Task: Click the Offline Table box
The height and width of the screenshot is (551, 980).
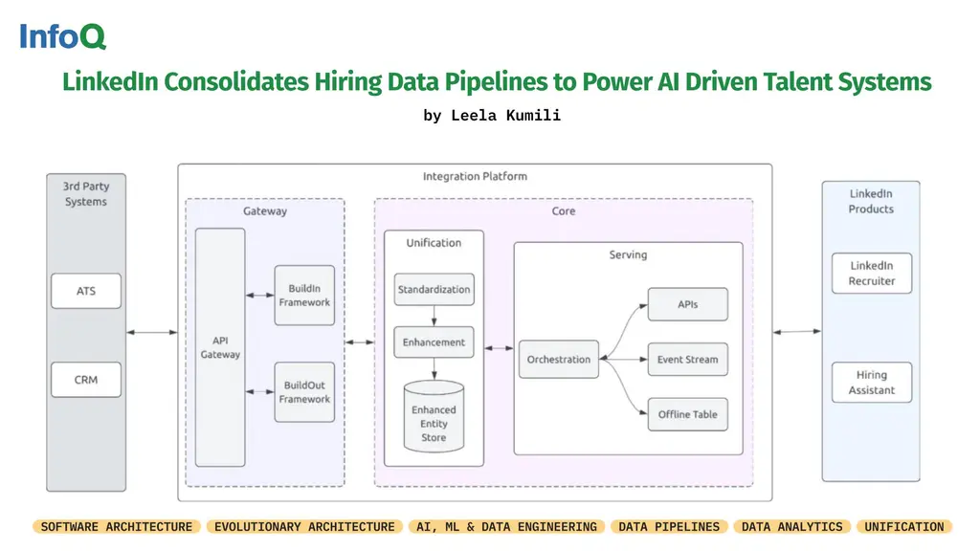Action: (x=687, y=414)
